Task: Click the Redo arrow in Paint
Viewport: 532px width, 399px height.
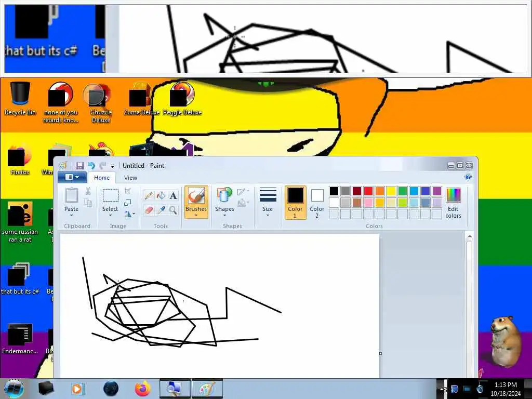Action: [x=102, y=166]
